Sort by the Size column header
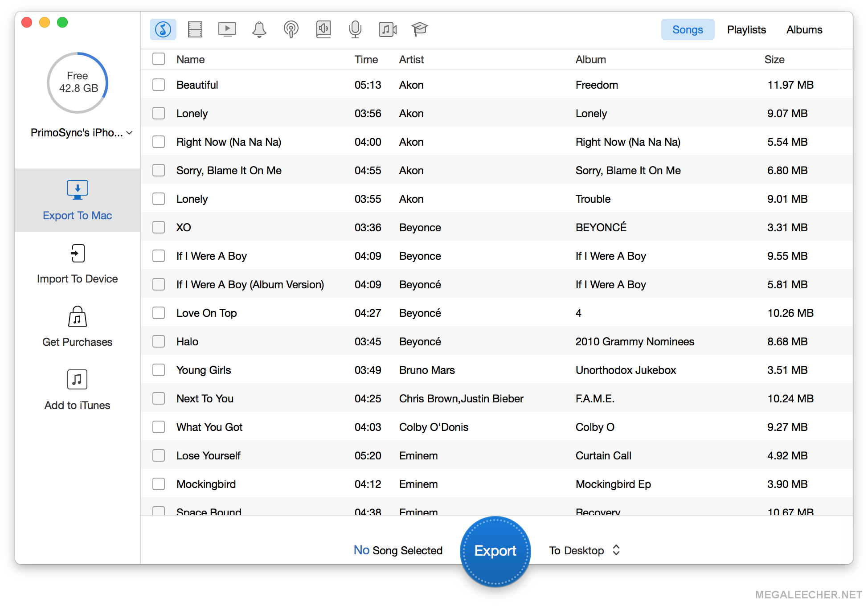 point(774,59)
